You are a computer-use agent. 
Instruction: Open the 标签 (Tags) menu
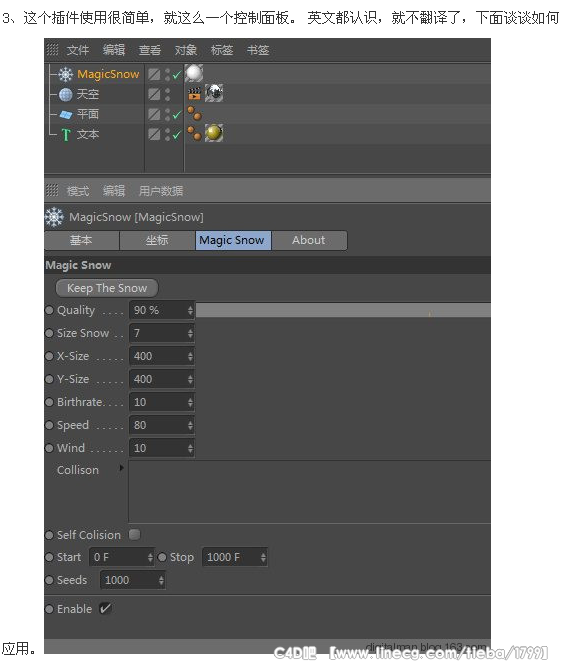(222, 50)
